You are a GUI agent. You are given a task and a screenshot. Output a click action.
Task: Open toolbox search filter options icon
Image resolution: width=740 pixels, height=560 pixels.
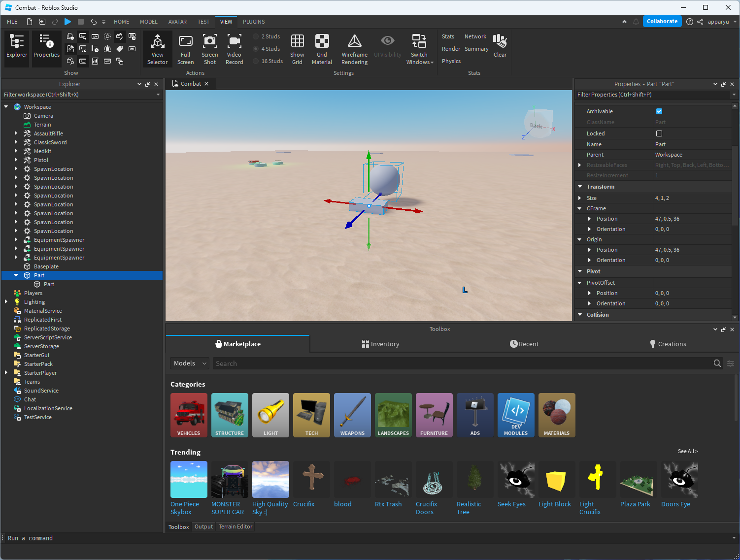tap(731, 363)
